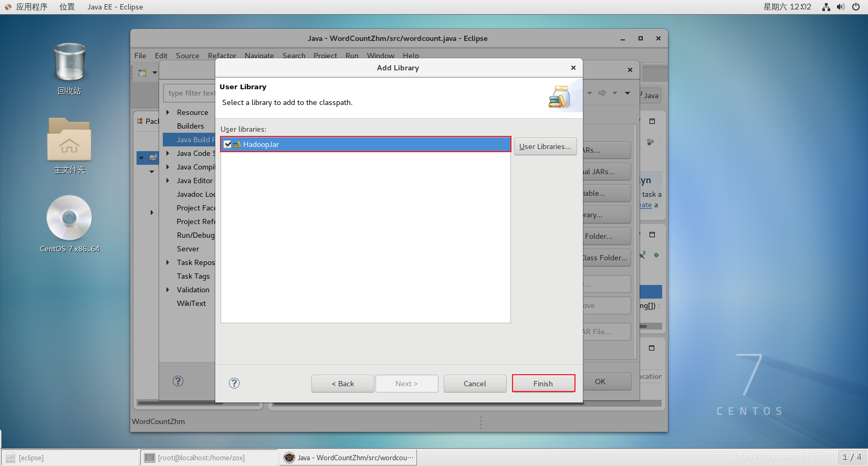This screenshot has height=466, width=868.
Task: Maximize the middle right Eclipse view panel
Action: click(652, 235)
